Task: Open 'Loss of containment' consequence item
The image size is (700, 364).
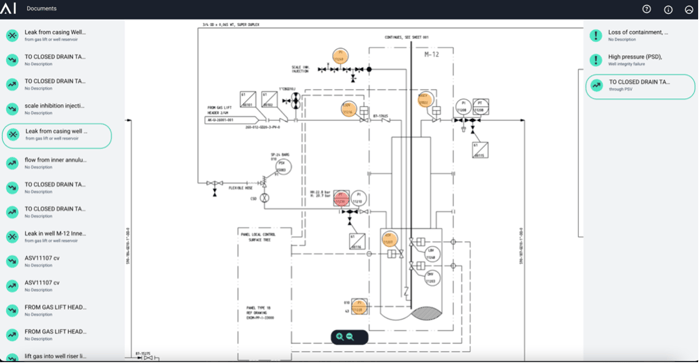Action: point(640,35)
